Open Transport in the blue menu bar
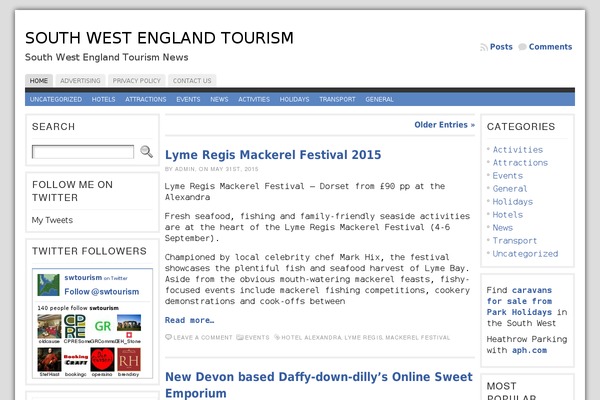 [x=338, y=100]
